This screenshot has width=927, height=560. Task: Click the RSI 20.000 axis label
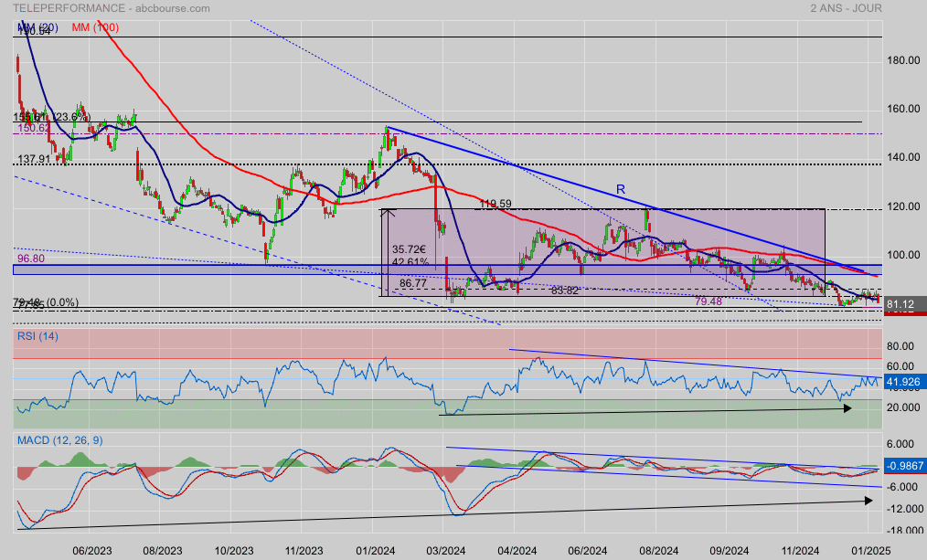click(903, 407)
